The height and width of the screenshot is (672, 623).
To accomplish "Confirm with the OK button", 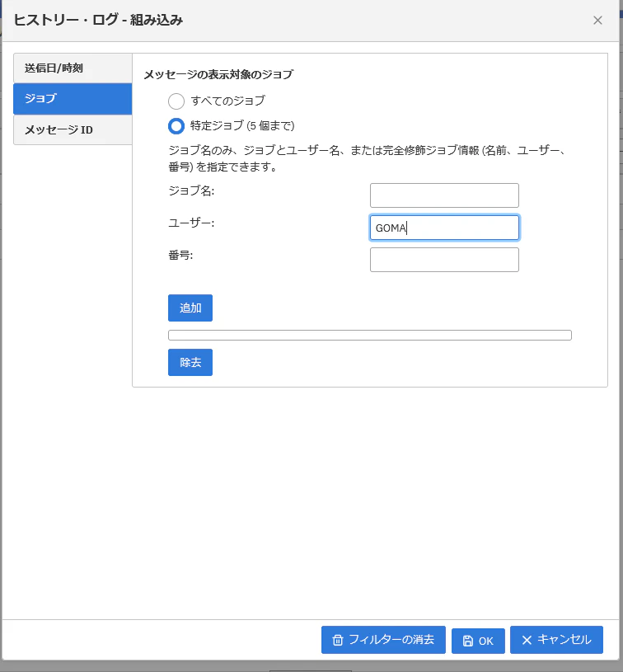I will point(478,641).
